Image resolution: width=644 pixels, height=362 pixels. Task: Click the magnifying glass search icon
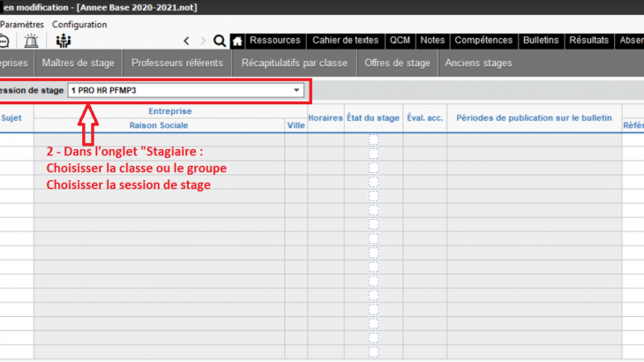[x=219, y=41]
